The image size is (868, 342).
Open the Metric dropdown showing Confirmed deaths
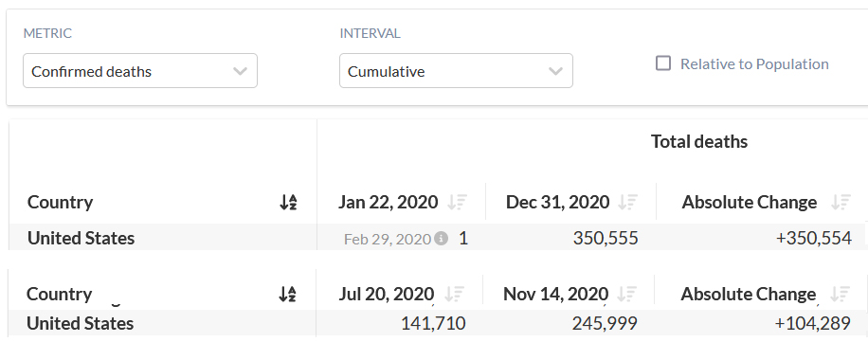pyautogui.click(x=140, y=71)
